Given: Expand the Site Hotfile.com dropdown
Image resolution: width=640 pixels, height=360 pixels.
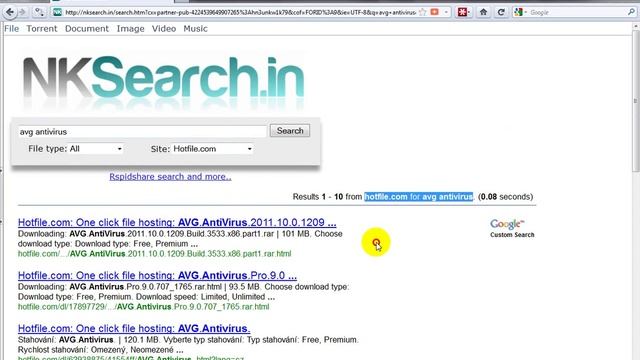Looking at the screenshot, I should point(212,149).
